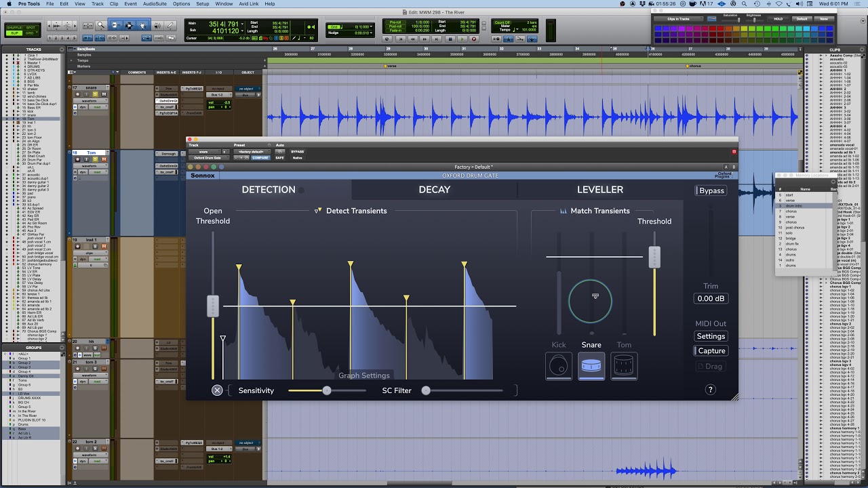
Task: Click None in the color palette
Action: pos(824,19)
